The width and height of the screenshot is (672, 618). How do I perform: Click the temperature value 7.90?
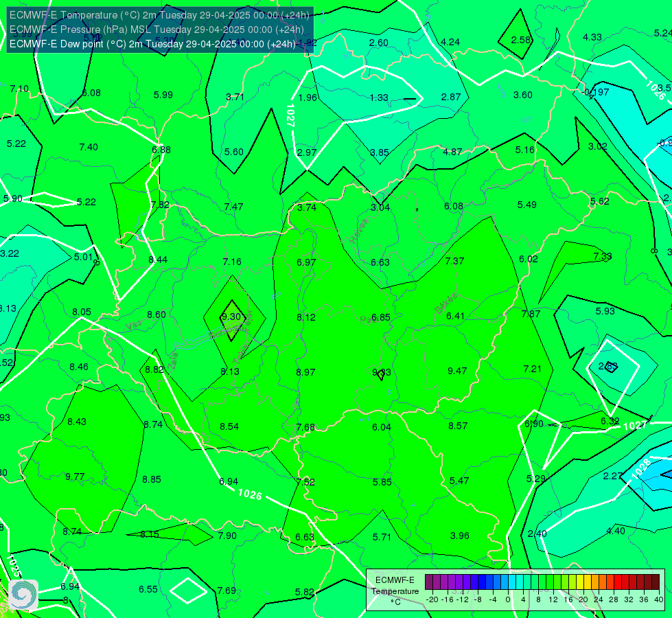pyautogui.click(x=227, y=536)
